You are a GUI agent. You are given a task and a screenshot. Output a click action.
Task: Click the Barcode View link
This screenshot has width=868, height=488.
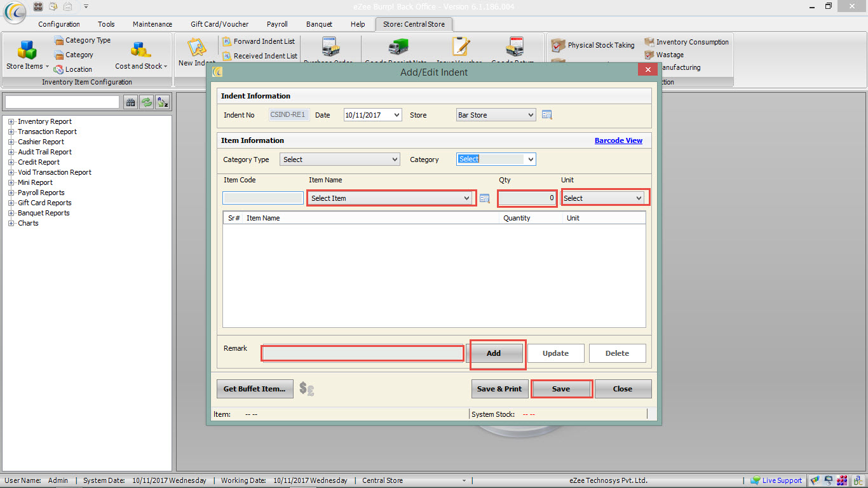(x=618, y=140)
